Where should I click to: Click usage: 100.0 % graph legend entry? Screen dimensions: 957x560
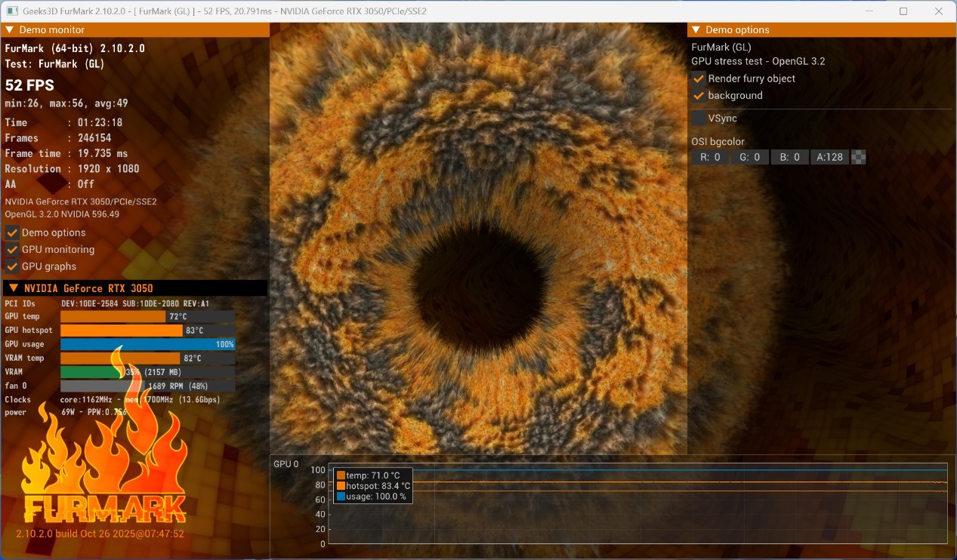pos(371,497)
